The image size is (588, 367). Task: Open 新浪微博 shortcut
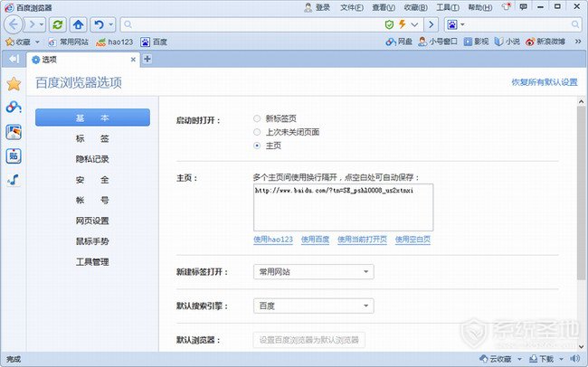pyautogui.click(x=545, y=42)
